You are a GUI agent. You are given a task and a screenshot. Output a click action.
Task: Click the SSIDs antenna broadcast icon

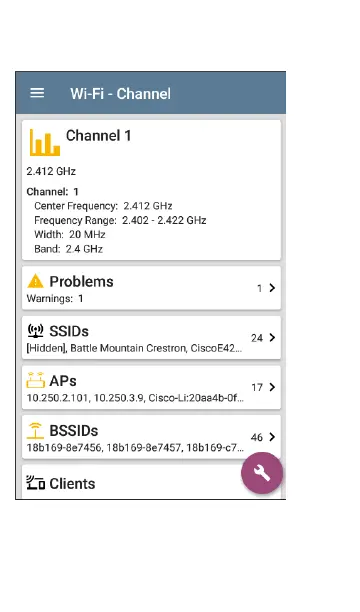[x=36, y=331]
